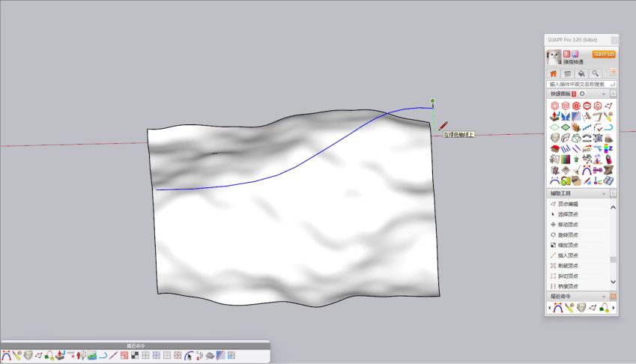Click colored stripes palette icon
The width and height of the screenshot is (636, 364).
[x=566, y=160]
